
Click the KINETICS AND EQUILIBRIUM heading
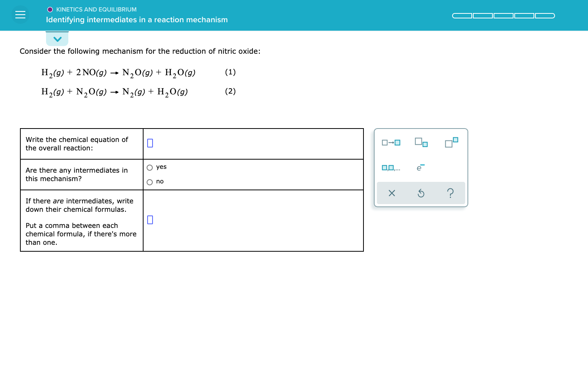click(96, 9)
